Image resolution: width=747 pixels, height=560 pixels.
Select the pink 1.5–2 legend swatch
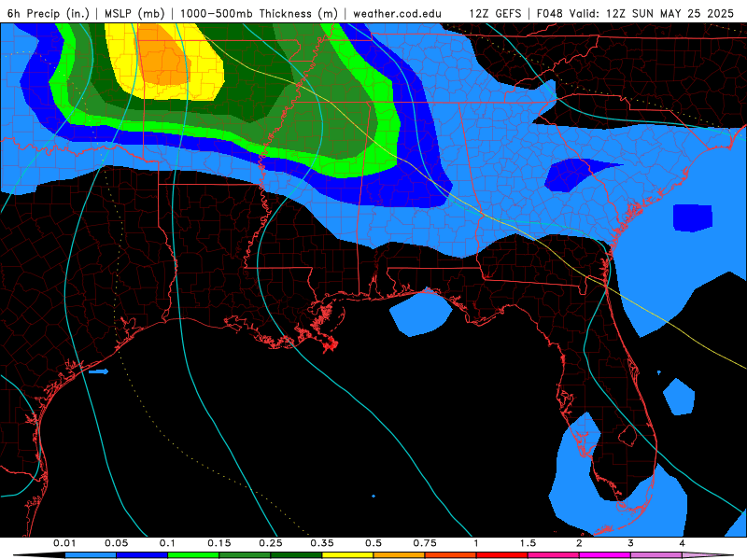[x=554, y=555]
